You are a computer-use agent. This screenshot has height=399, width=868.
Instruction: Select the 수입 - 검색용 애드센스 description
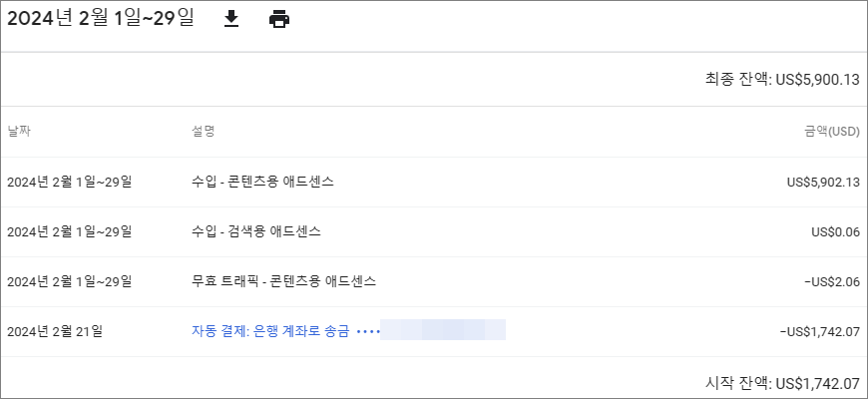[256, 231]
